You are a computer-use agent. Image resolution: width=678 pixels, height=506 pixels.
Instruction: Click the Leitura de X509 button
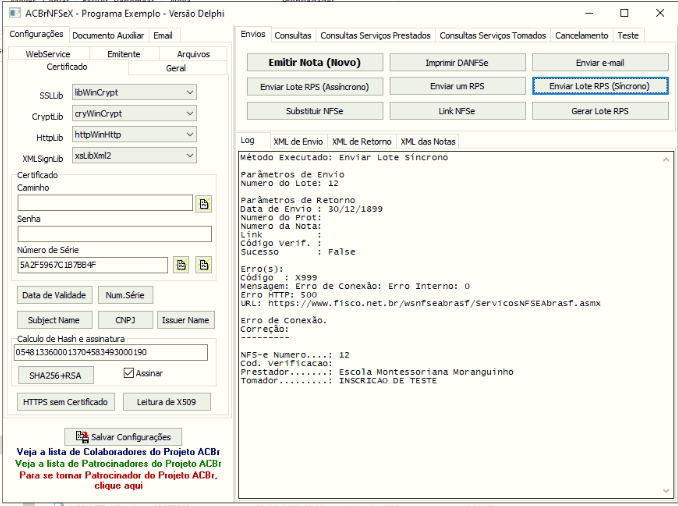coord(166,402)
